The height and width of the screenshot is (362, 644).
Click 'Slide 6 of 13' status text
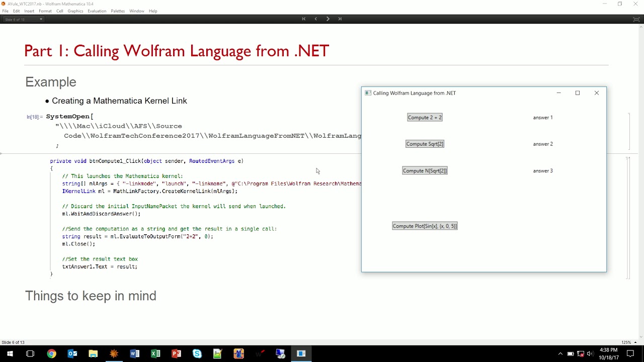[13, 342]
